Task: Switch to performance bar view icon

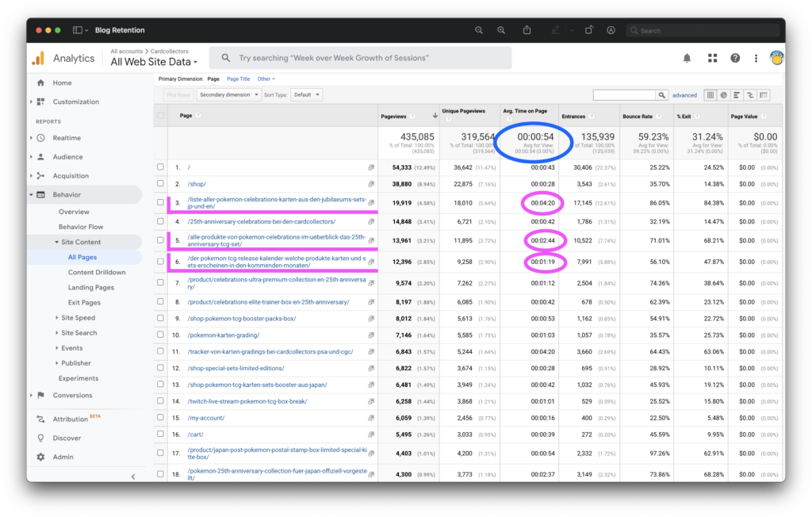Action: (x=737, y=95)
